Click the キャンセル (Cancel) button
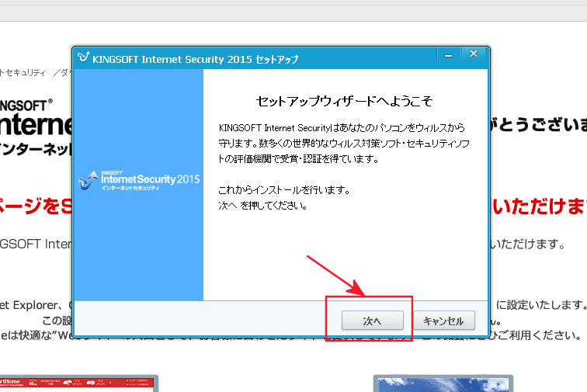587x392 pixels. pyautogui.click(x=444, y=321)
